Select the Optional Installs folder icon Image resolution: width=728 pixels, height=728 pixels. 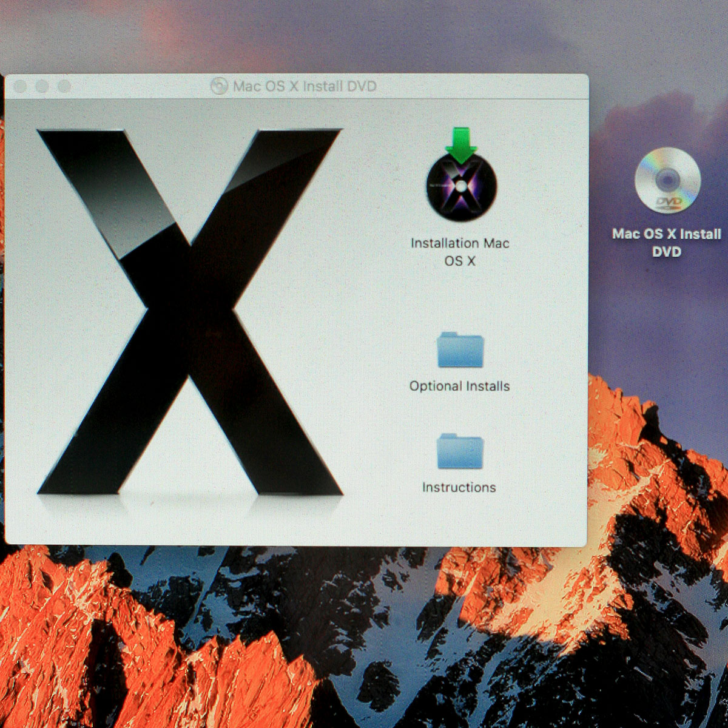coord(460,349)
